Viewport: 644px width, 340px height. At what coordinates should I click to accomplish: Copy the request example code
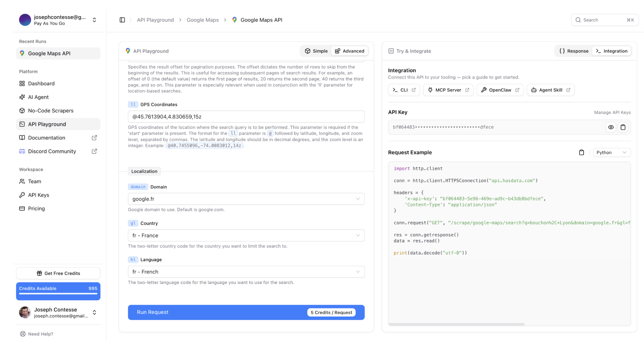pyautogui.click(x=582, y=152)
